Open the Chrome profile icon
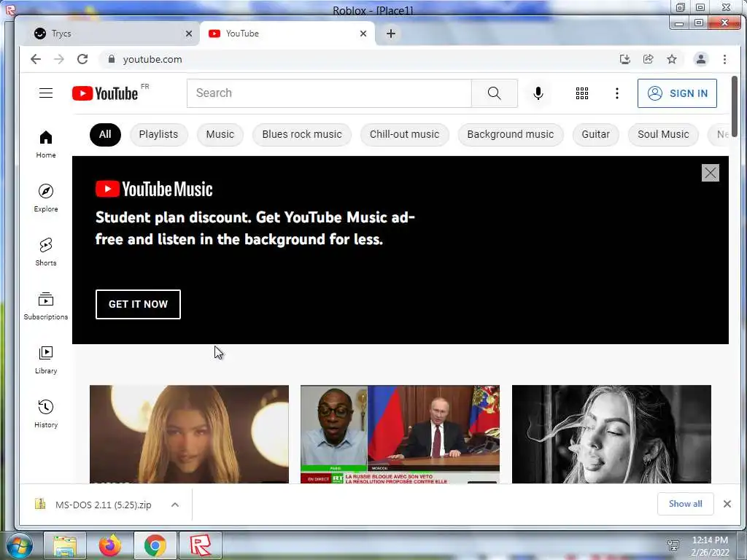The image size is (747, 560). [701, 60]
